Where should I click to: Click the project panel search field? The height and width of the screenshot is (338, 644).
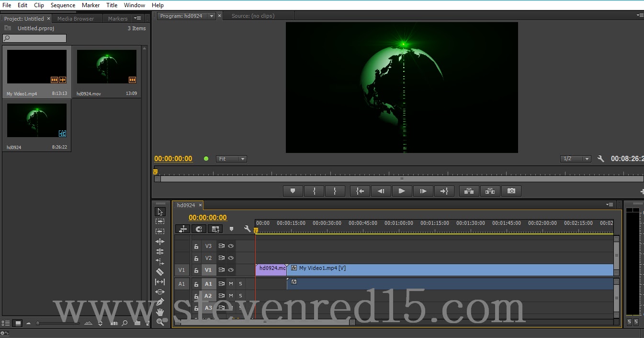click(x=34, y=38)
